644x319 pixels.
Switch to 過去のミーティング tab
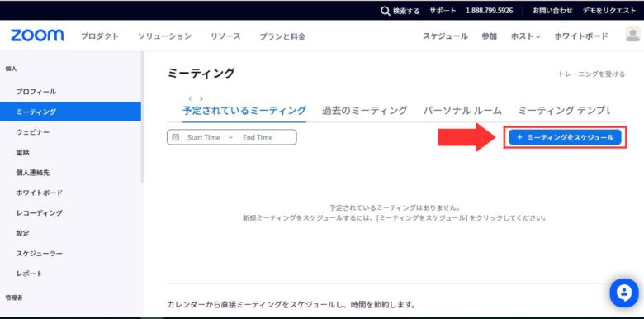(365, 111)
